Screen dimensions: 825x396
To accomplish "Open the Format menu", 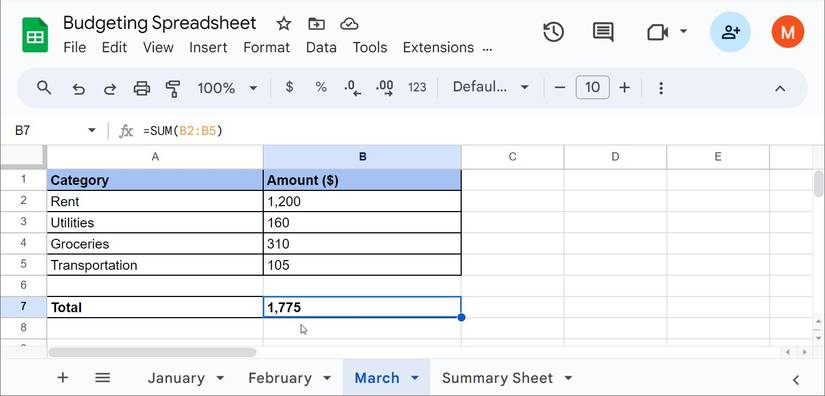I will (266, 47).
